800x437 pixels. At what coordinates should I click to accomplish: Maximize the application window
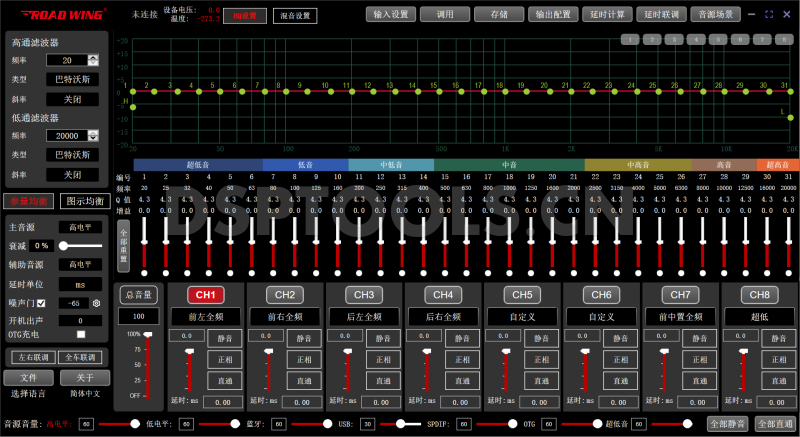click(768, 15)
